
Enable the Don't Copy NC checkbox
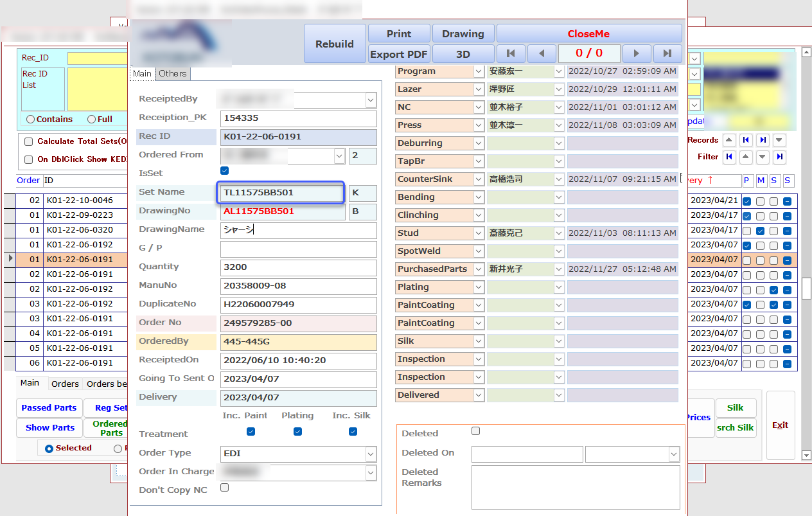(x=224, y=488)
